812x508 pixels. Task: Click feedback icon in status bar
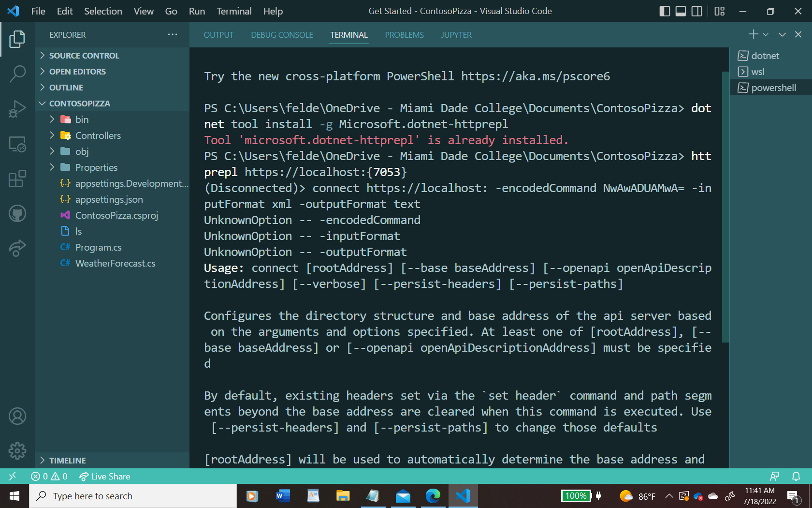click(x=774, y=477)
